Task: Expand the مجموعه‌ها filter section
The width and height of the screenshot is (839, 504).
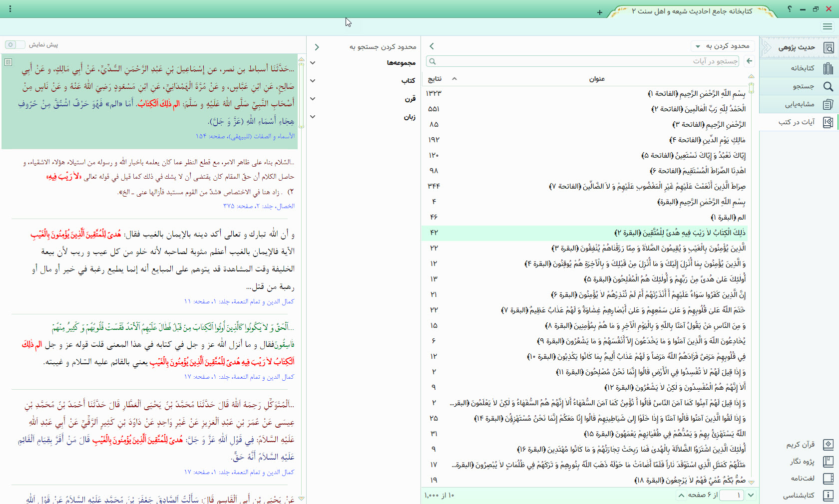Action: click(313, 63)
